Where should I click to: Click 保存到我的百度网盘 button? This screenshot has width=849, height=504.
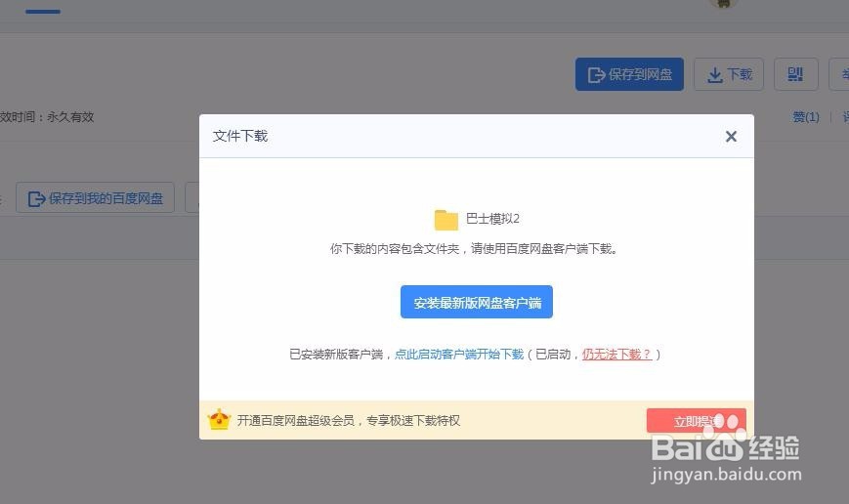pyautogui.click(x=96, y=197)
